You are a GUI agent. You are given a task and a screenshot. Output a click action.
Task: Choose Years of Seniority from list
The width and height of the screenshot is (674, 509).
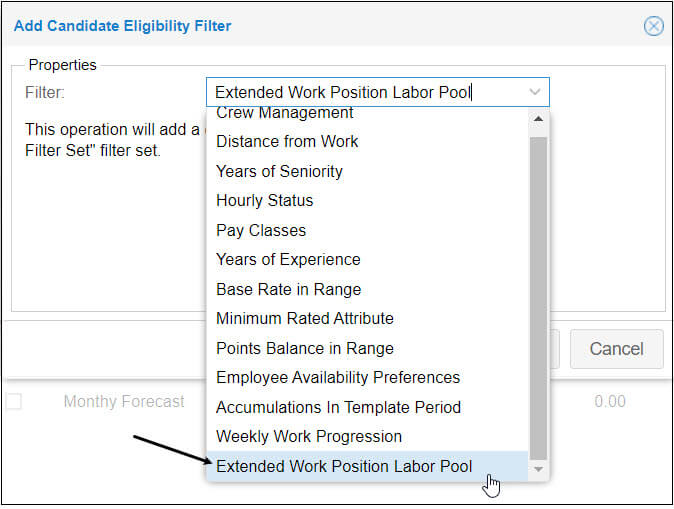click(279, 171)
